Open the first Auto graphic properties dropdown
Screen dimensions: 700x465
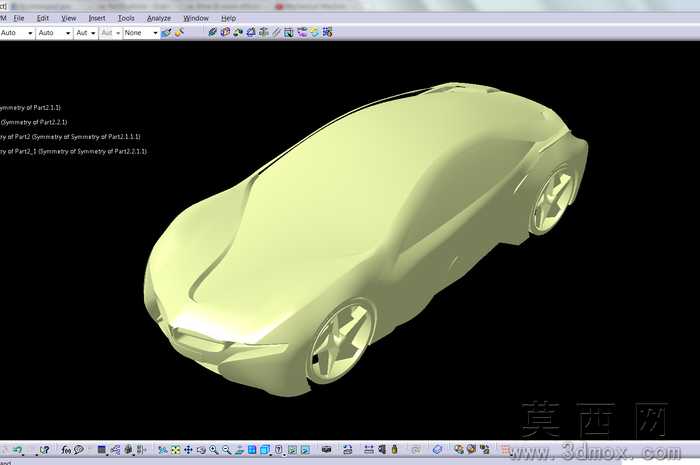click(17, 33)
